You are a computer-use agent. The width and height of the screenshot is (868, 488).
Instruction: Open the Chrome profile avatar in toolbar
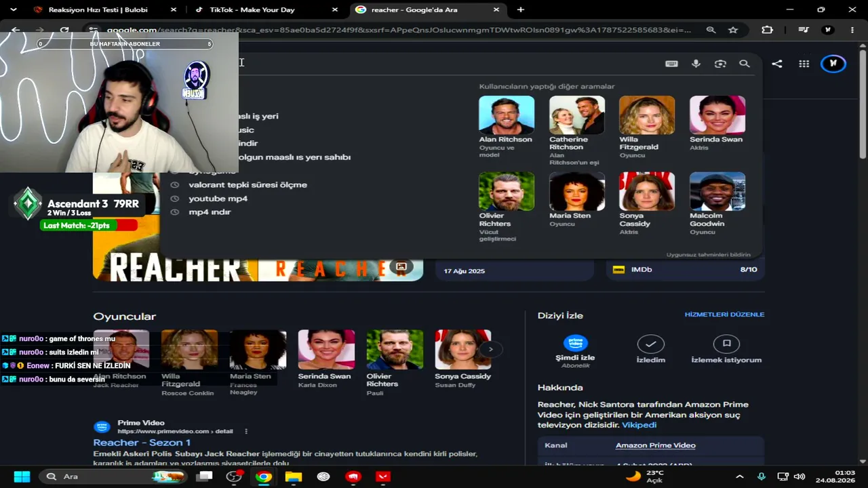pyautogui.click(x=828, y=30)
